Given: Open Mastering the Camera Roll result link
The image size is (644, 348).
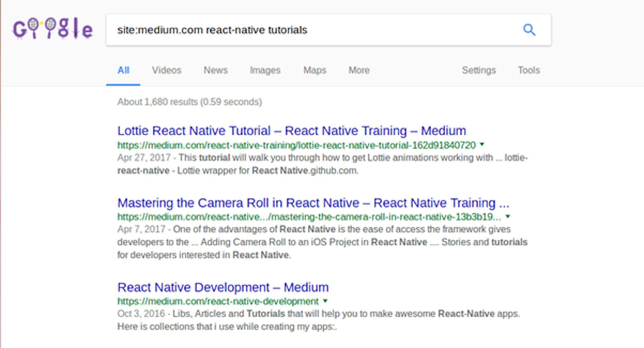Looking at the screenshot, I should click(313, 203).
